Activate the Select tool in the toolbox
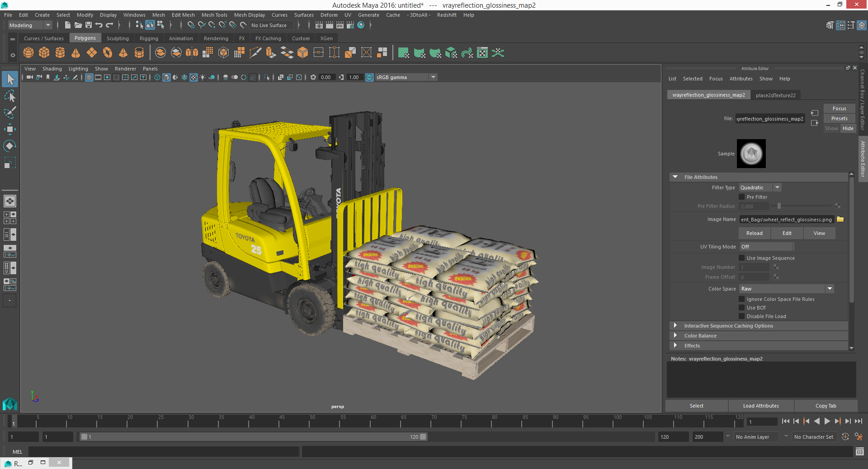Image resolution: width=868 pixels, height=469 pixels. pyautogui.click(x=10, y=80)
